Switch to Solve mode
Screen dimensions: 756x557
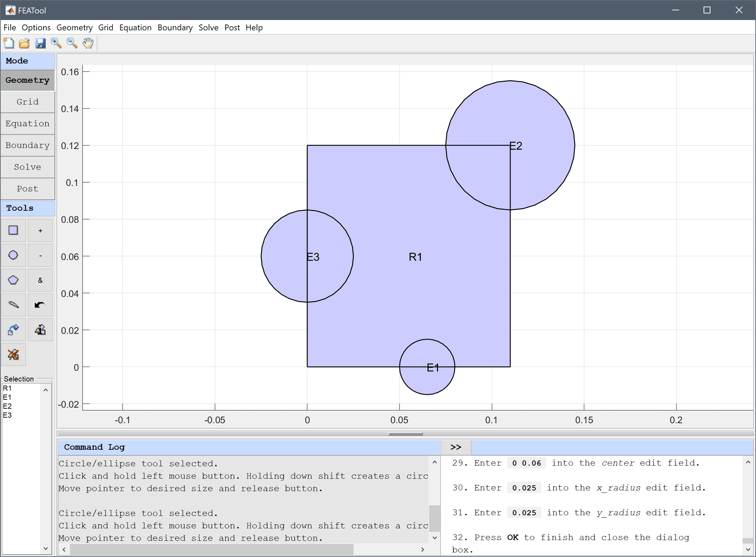(28, 167)
